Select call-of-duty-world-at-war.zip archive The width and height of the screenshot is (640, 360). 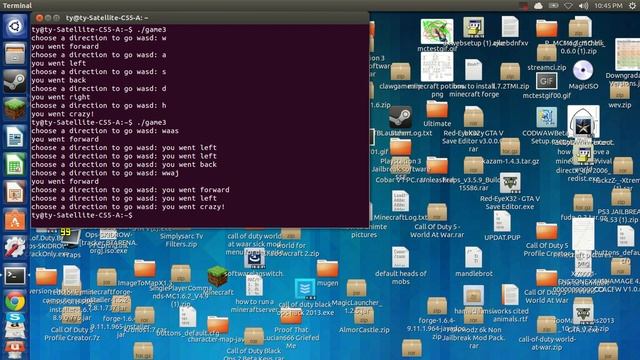(x=546, y=325)
